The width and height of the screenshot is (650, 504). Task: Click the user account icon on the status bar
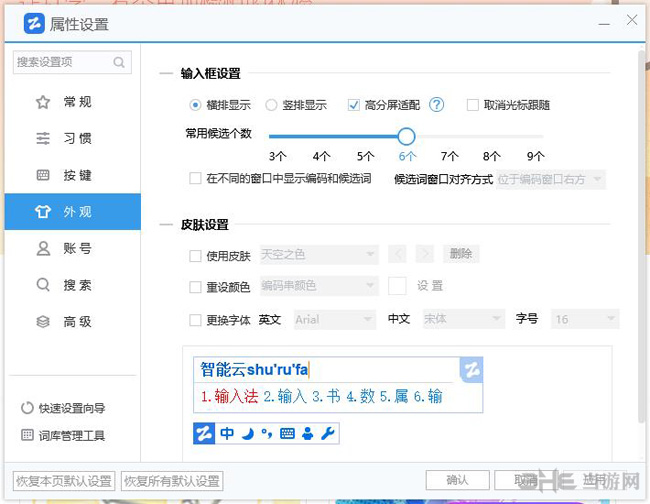[308, 434]
